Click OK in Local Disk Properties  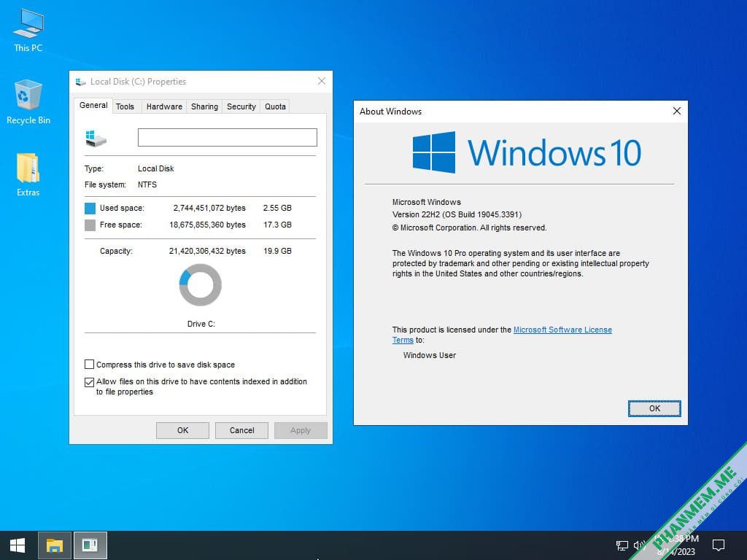182,430
